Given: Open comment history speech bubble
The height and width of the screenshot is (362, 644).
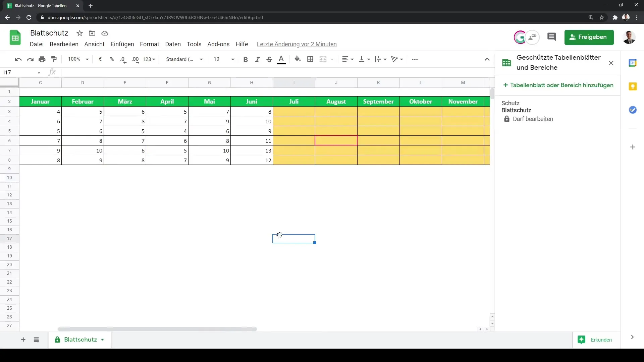Looking at the screenshot, I should click(551, 37).
